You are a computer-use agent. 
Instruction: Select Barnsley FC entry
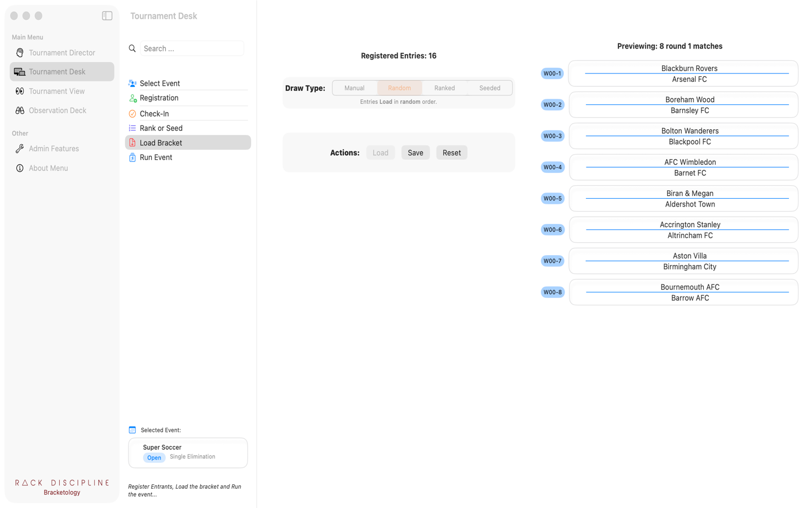click(x=690, y=111)
